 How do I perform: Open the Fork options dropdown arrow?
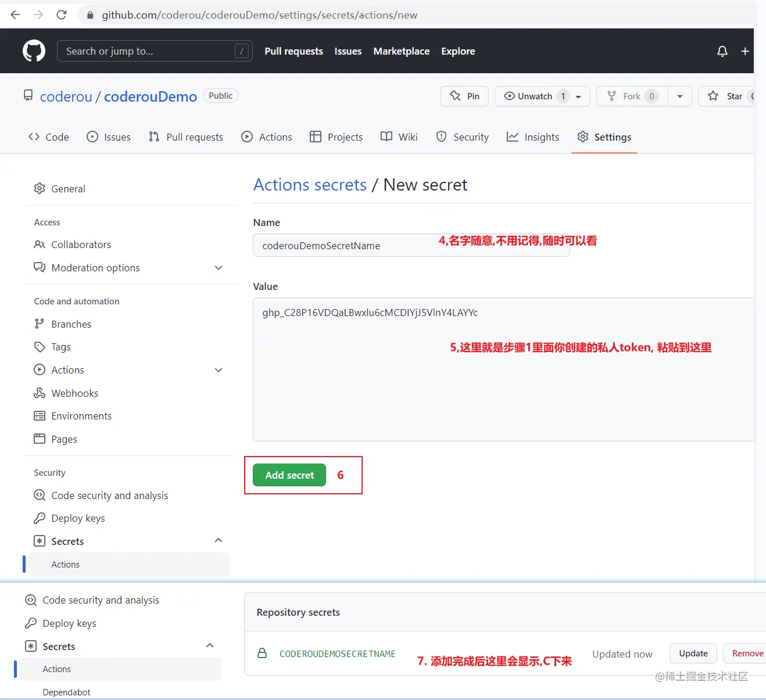pyautogui.click(x=680, y=96)
